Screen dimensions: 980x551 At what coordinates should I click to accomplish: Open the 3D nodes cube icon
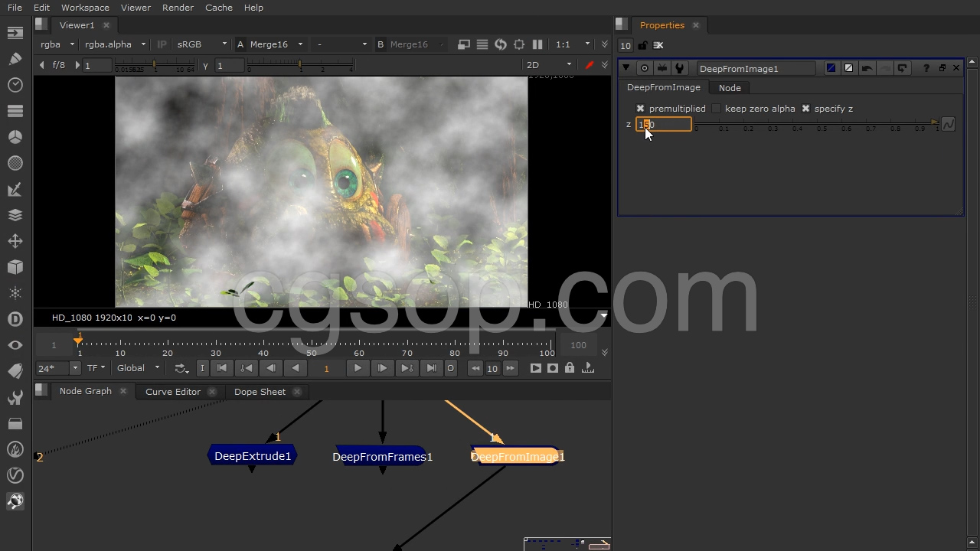point(15,267)
